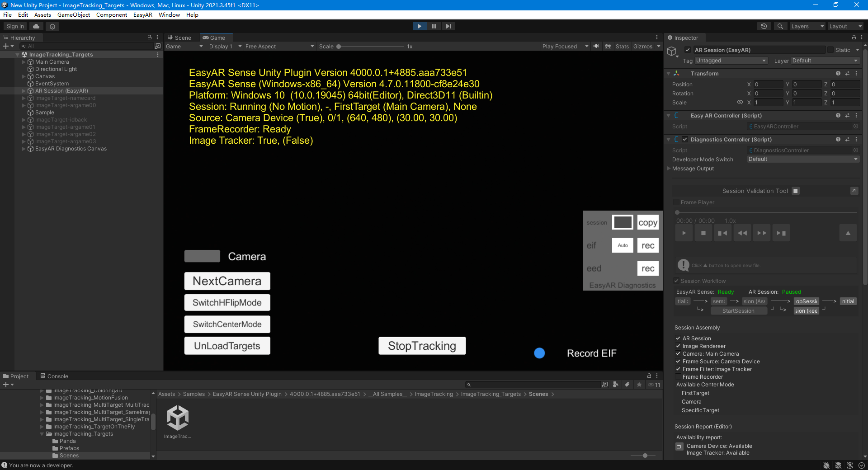The width and height of the screenshot is (868, 470).
Task: Disable the AR Session component enable checkbox
Action: click(687, 50)
